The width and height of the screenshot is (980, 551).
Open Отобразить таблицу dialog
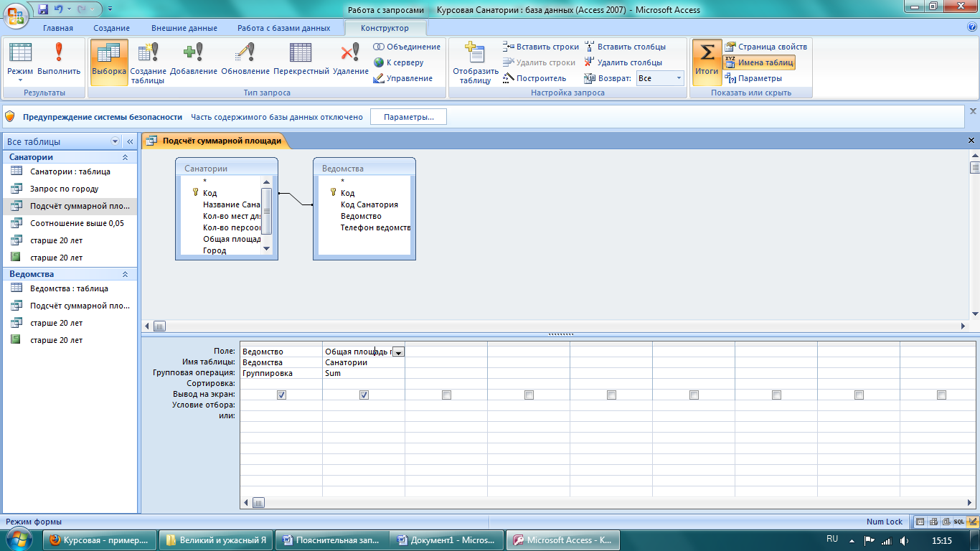475,62
